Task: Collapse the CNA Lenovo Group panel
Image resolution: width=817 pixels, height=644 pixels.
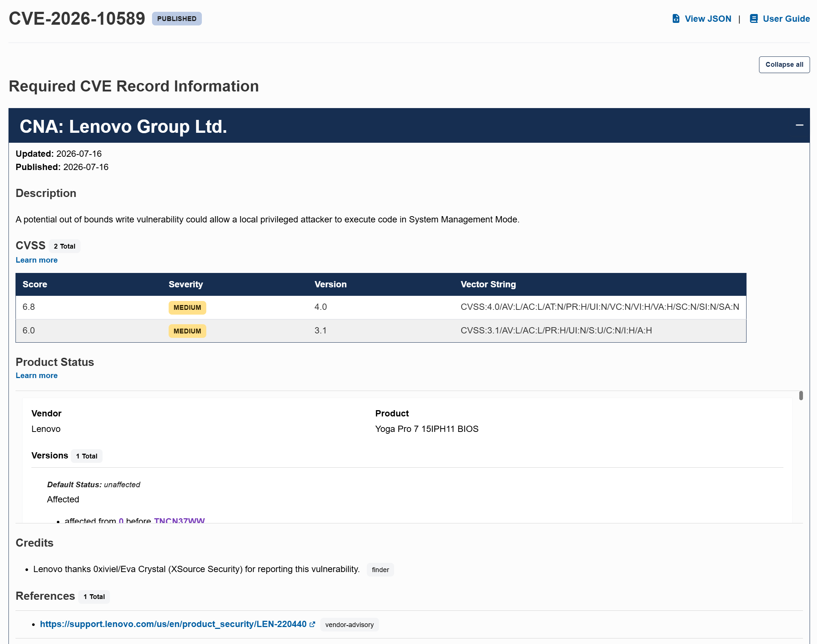Action: click(799, 125)
